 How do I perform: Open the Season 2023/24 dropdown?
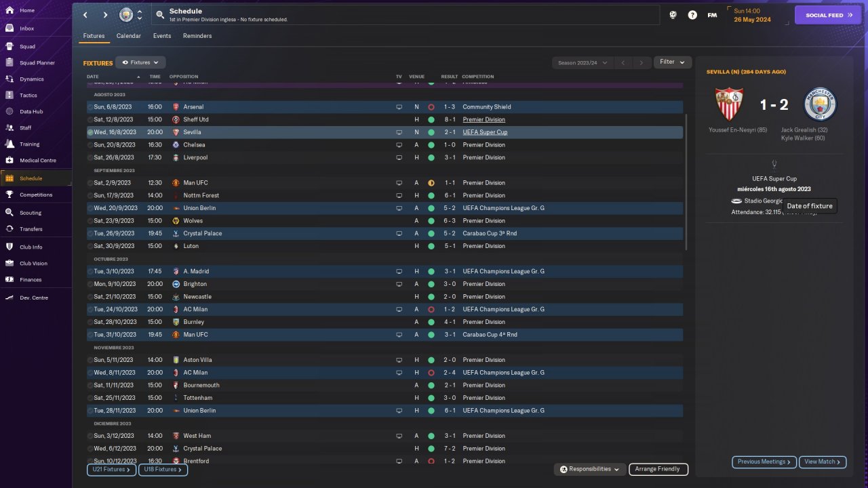[x=583, y=63]
